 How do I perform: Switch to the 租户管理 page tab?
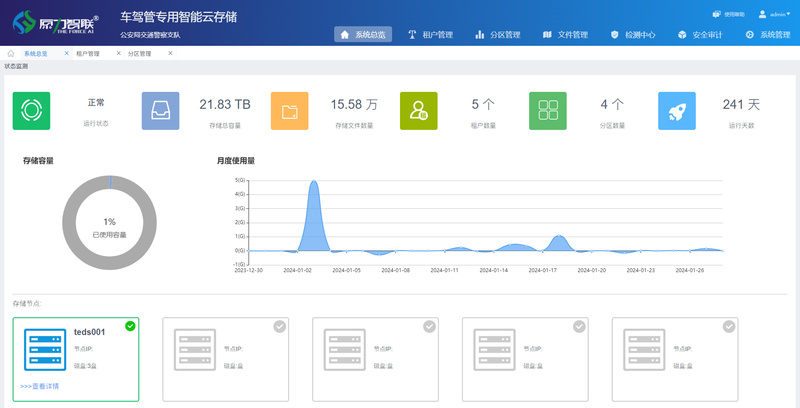(x=88, y=54)
